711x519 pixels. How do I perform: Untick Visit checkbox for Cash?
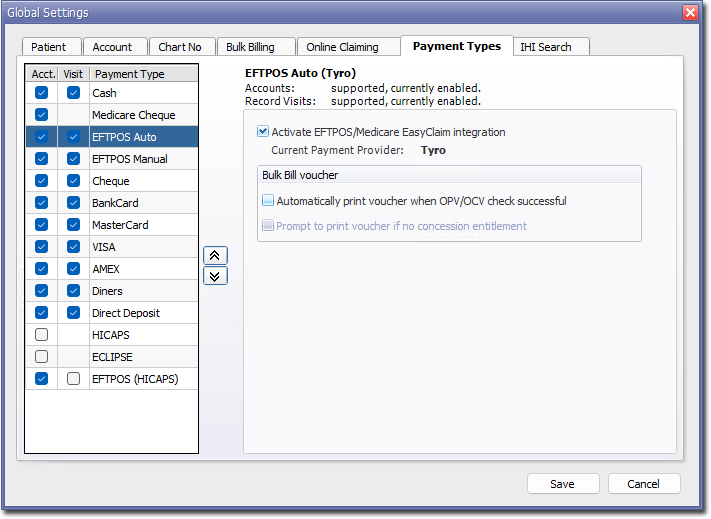coord(73,93)
